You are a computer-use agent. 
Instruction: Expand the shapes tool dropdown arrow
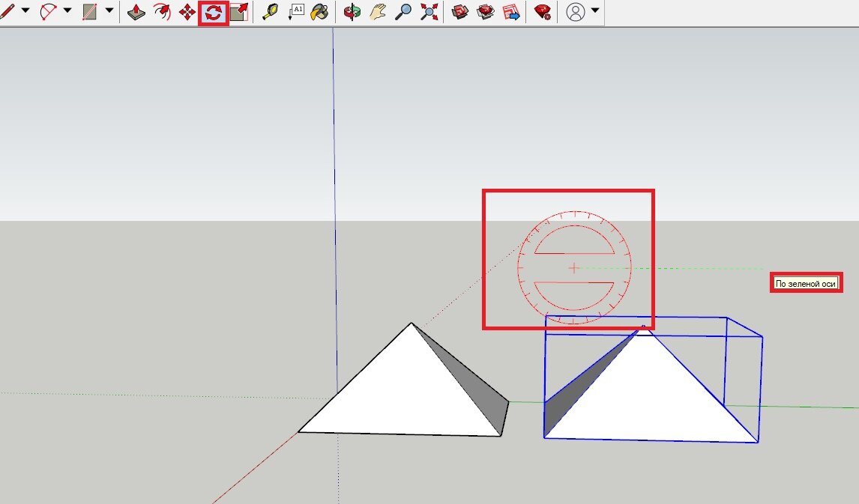[109, 10]
